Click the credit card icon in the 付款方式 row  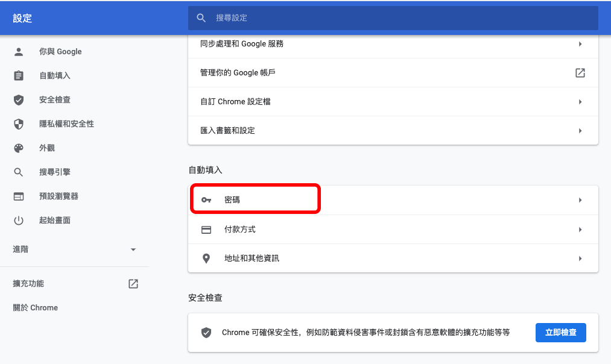point(206,230)
